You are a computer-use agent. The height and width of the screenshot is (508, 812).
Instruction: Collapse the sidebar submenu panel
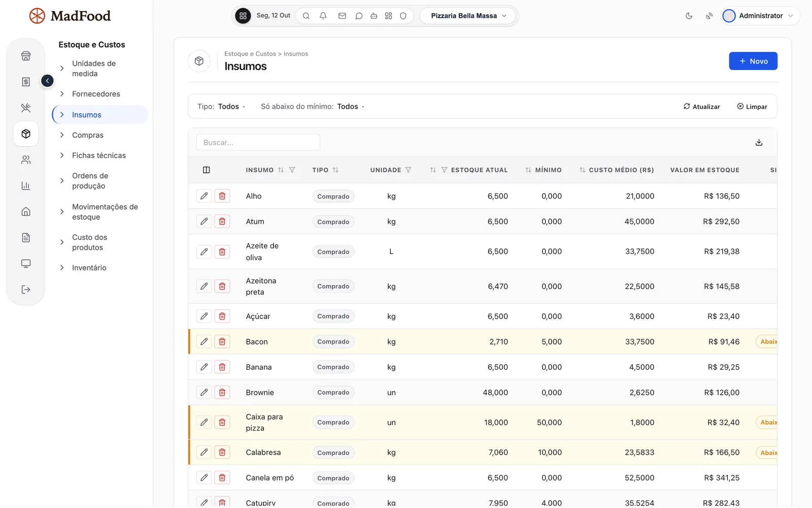[47, 81]
